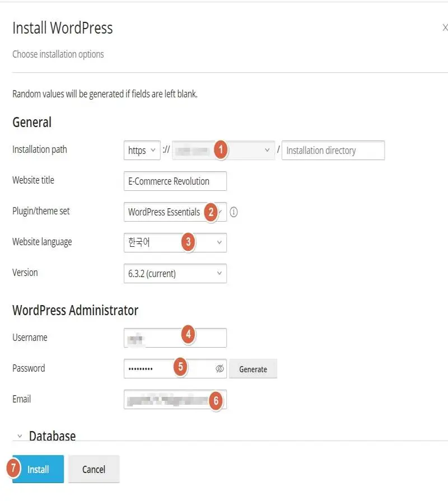Click the Cancel button
The height and width of the screenshot is (501, 448).
[x=94, y=469]
